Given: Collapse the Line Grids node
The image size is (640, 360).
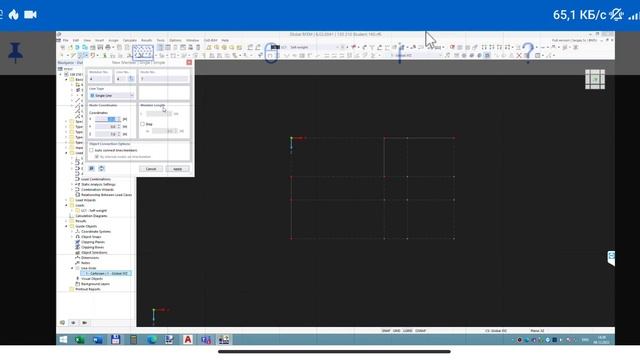Looking at the screenshot, I should tap(72, 268).
